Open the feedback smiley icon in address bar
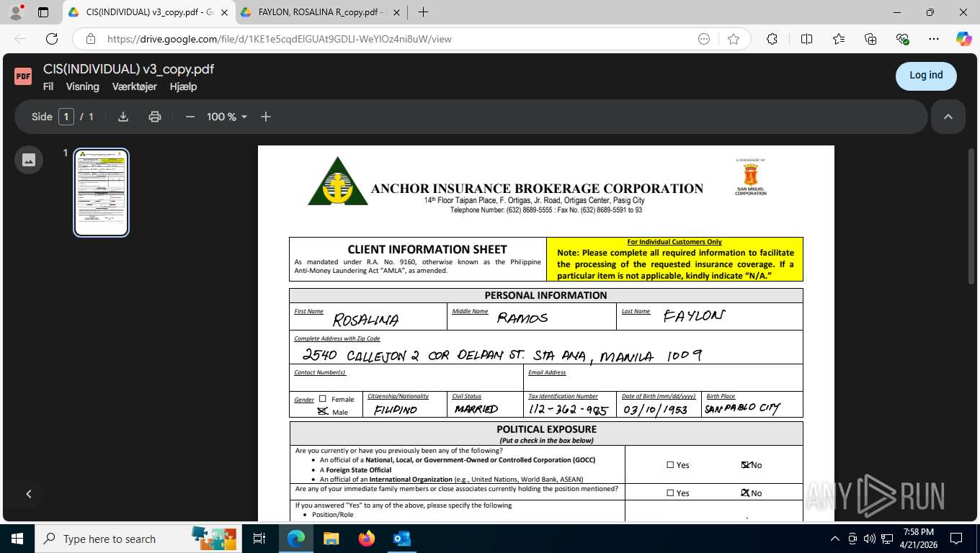 (704, 39)
